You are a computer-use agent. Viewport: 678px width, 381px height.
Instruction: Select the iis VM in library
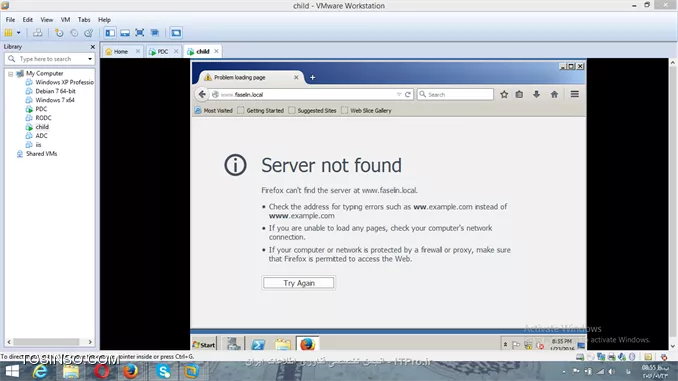(34, 144)
